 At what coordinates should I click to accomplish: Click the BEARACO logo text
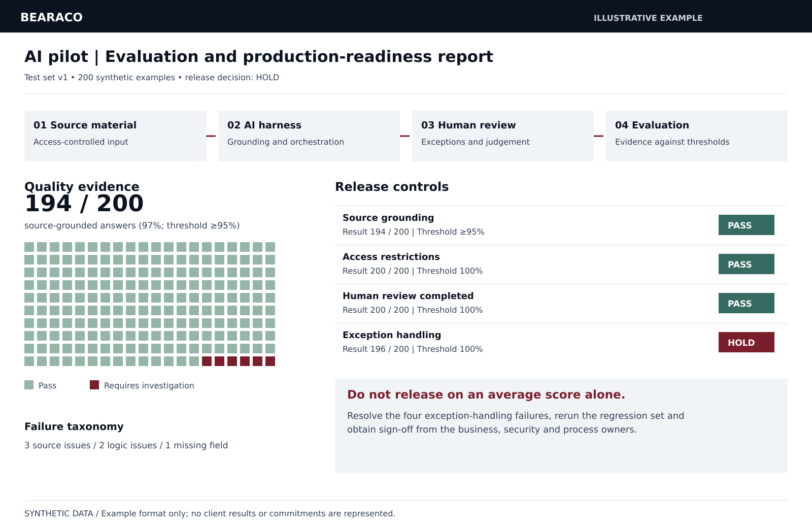point(51,17)
